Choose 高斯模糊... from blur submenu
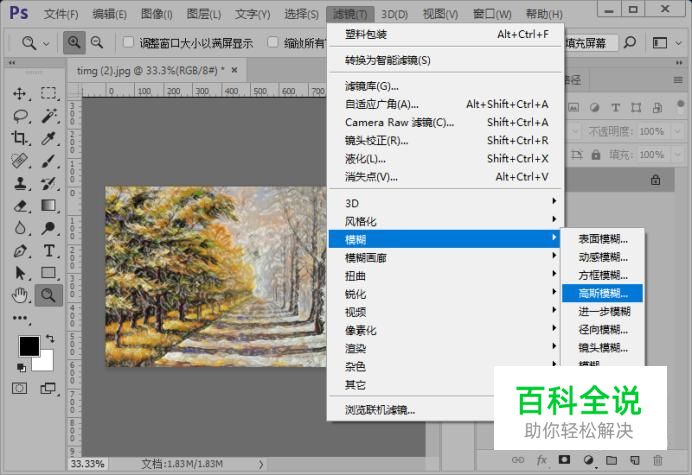This screenshot has width=692, height=475. [602, 293]
